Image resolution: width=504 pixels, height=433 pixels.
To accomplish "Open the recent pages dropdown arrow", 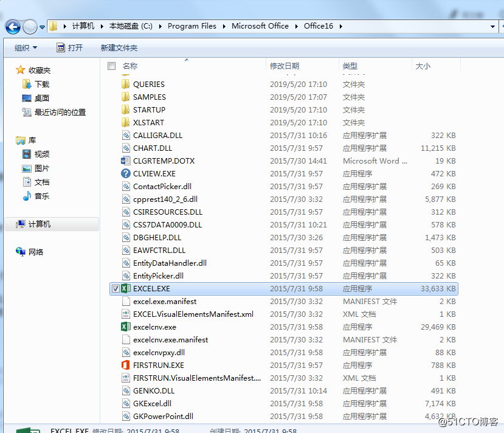I will coord(42,27).
